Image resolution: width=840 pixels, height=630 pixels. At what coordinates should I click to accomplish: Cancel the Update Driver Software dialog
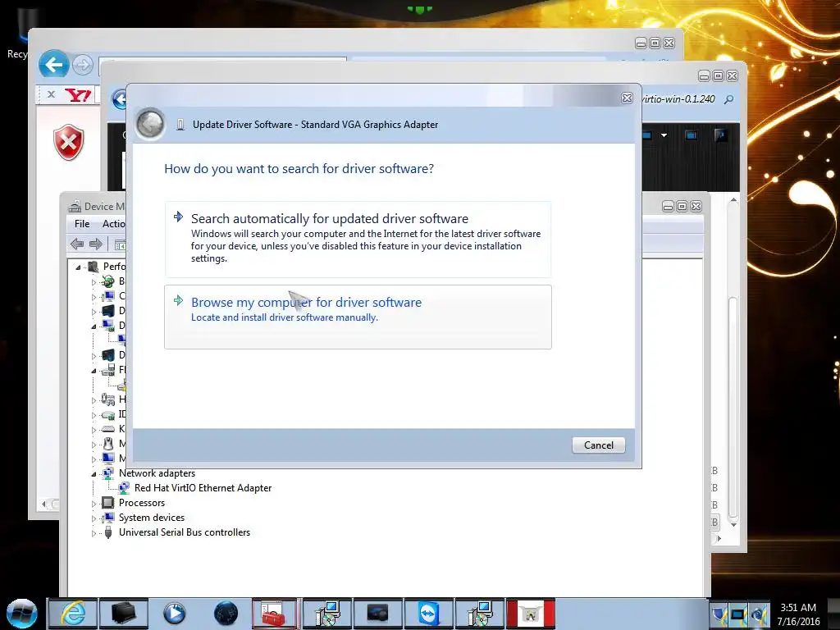tap(598, 445)
